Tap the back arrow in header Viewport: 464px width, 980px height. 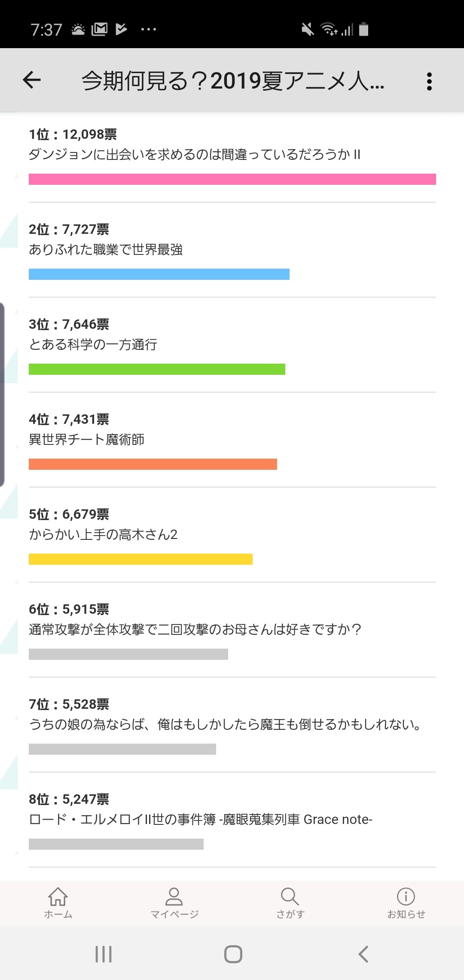click(x=32, y=80)
